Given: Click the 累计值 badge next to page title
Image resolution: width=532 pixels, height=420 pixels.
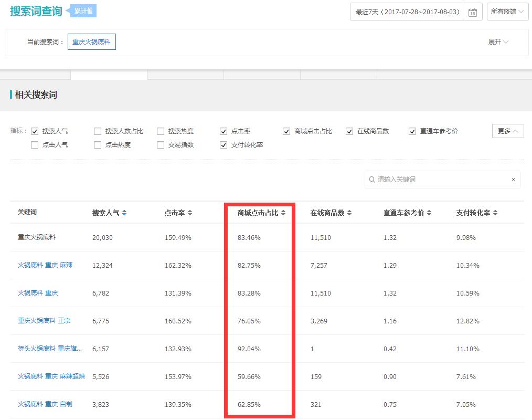Looking at the screenshot, I should point(82,10).
